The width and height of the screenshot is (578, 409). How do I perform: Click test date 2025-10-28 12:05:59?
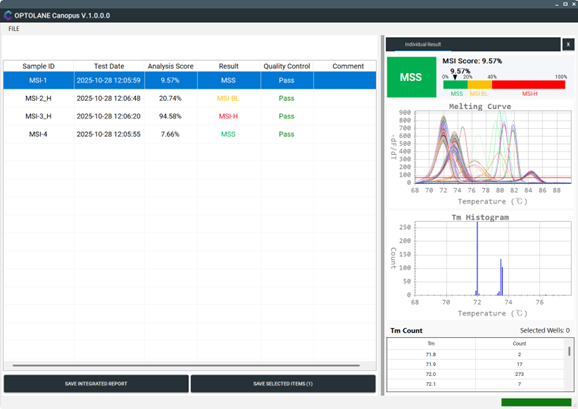click(108, 80)
